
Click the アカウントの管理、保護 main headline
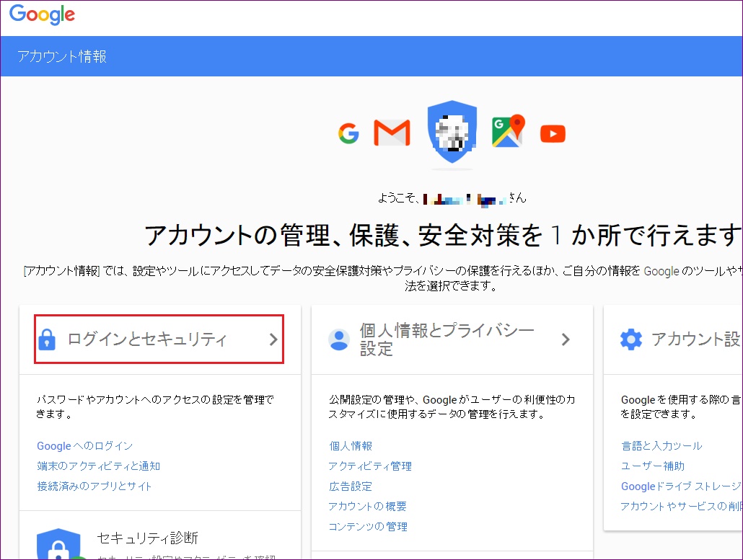[443, 235]
